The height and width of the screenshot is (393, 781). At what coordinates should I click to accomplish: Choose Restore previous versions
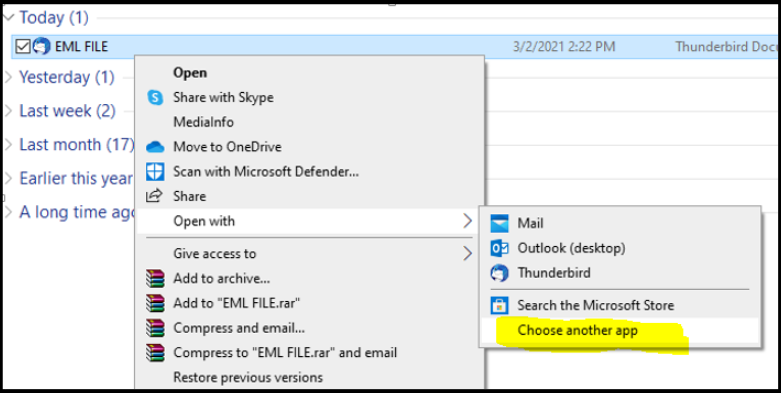[248, 377]
